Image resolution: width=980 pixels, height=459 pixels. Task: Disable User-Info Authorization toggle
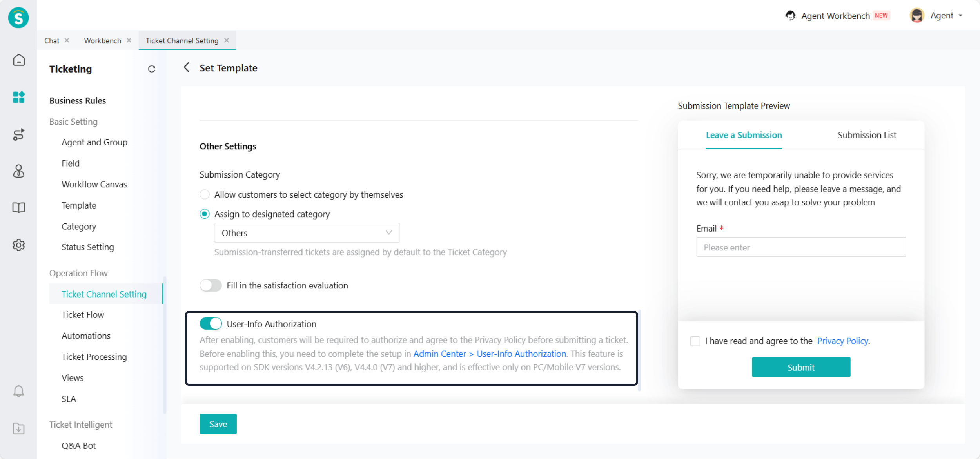[x=211, y=324]
